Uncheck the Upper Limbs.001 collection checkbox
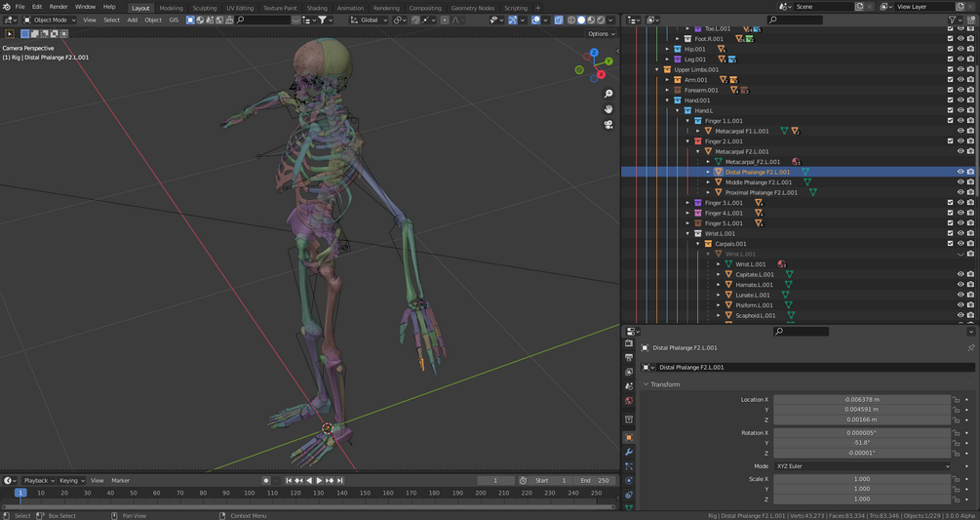Viewport: 980px width, 520px height. click(x=950, y=69)
